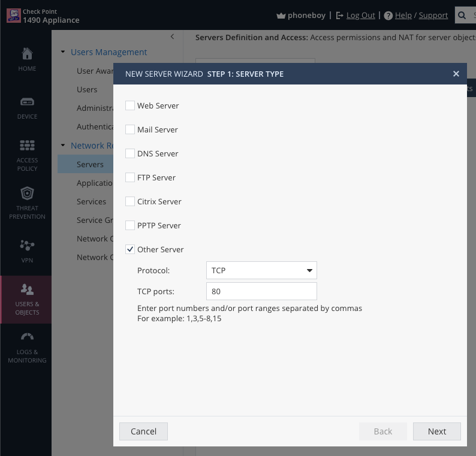Click the search magnifier icon
Viewport: 476px width, 456px height.
click(462, 15)
